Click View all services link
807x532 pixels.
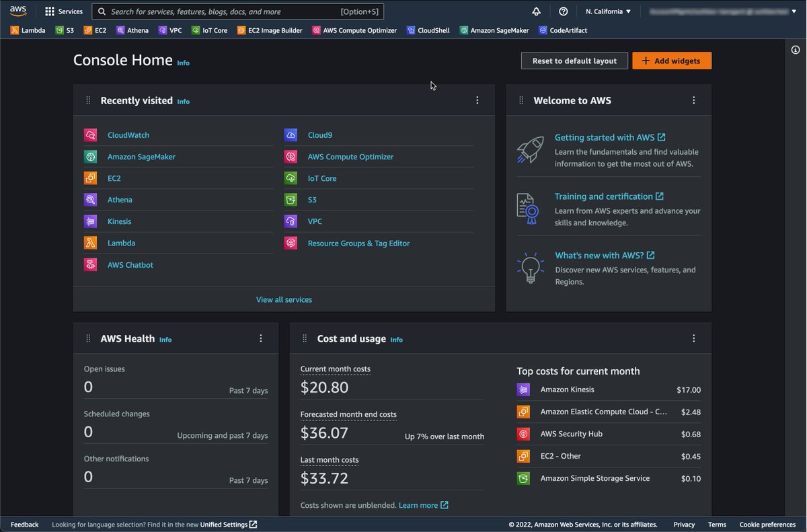coord(284,299)
